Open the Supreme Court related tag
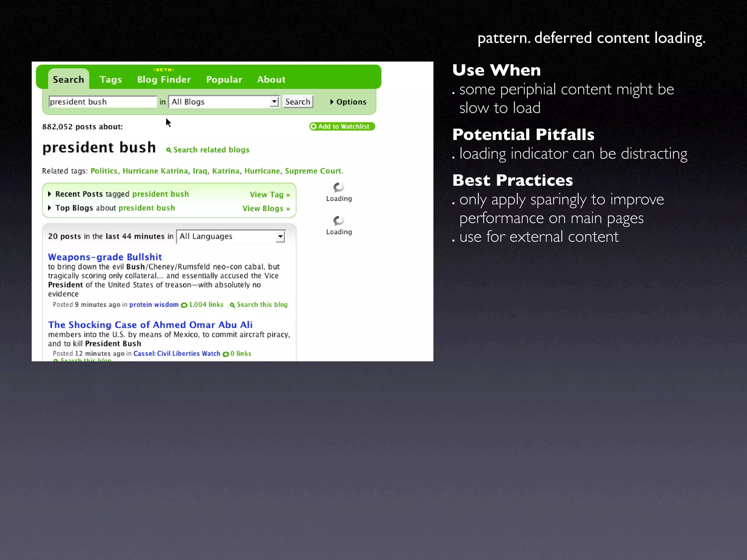 point(313,171)
